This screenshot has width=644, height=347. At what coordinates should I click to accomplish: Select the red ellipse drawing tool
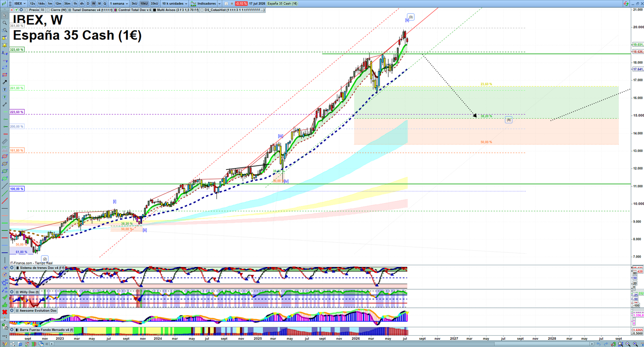point(4,156)
